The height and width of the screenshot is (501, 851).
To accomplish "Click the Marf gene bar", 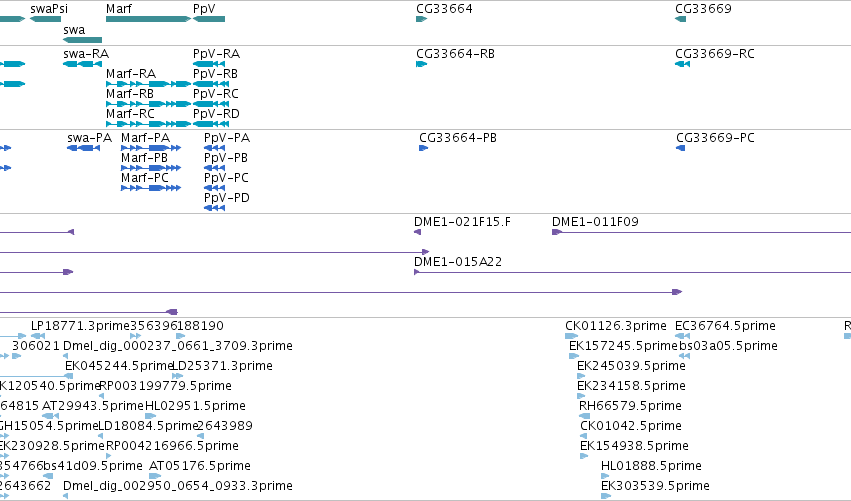I will coord(149,19).
